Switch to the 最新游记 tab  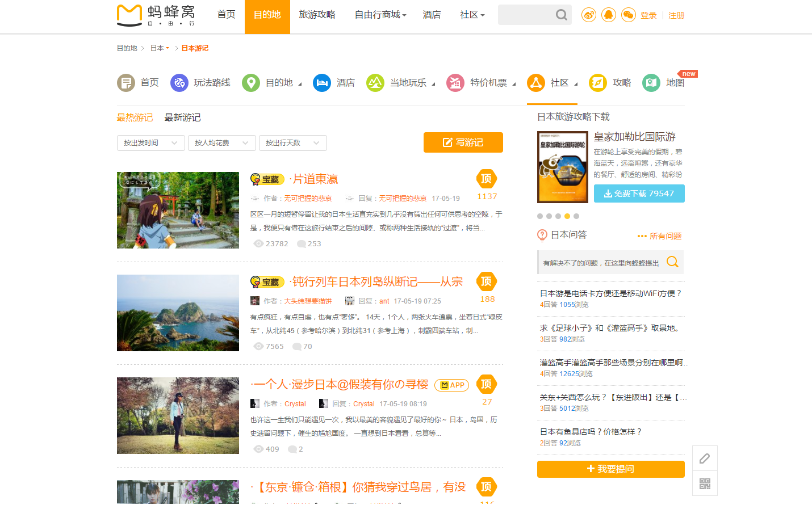(182, 117)
